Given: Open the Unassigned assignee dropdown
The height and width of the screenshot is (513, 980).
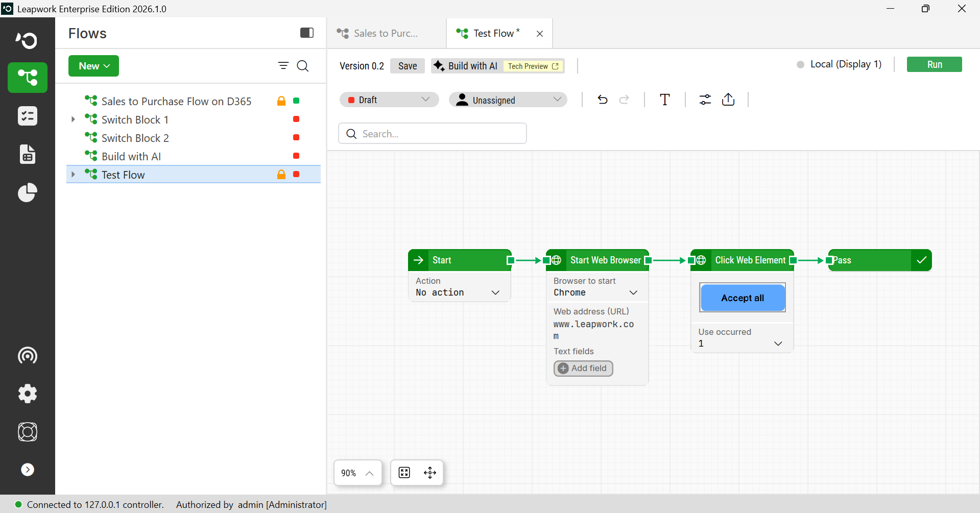Looking at the screenshot, I should click(508, 100).
